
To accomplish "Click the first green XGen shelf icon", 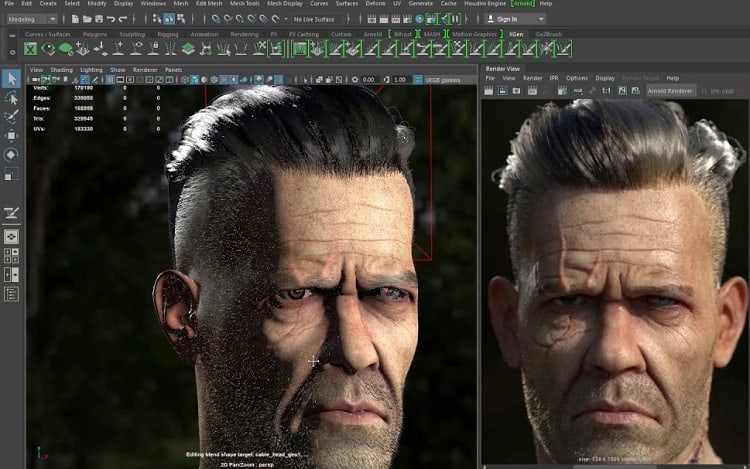I will pos(31,49).
